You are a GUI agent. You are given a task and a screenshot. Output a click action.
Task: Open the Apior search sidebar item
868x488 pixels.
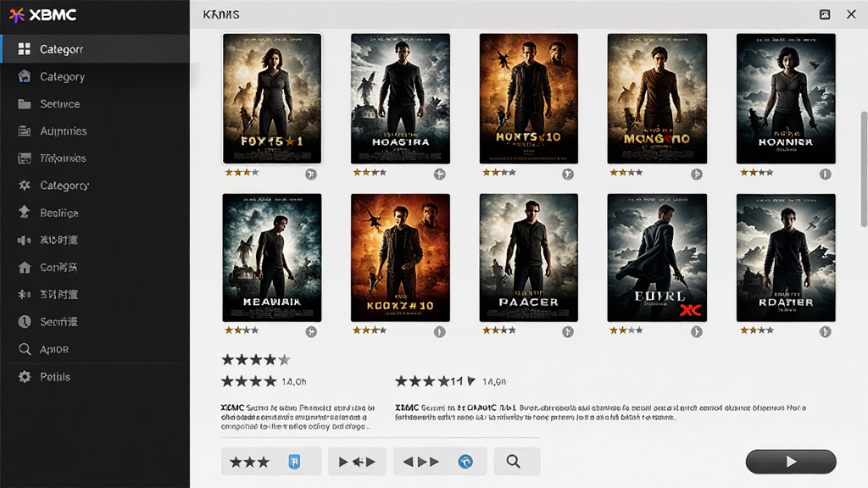point(95,349)
